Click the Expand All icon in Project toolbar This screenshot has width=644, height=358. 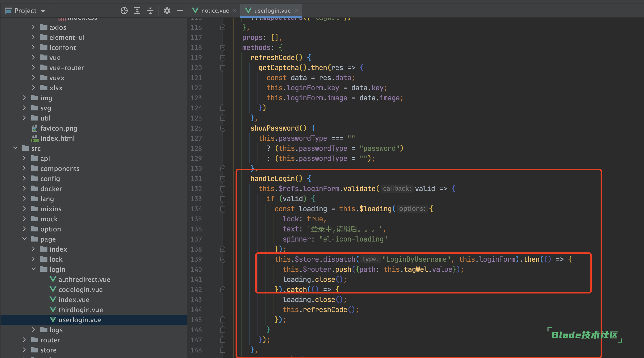(137, 11)
